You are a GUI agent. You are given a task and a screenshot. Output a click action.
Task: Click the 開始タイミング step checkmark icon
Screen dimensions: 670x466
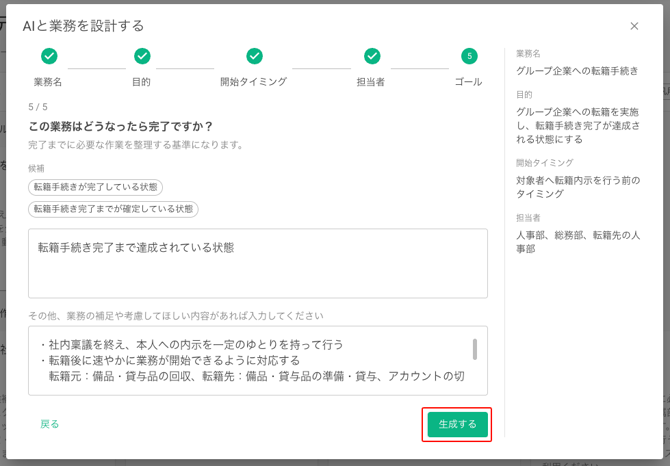tap(254, 56)
